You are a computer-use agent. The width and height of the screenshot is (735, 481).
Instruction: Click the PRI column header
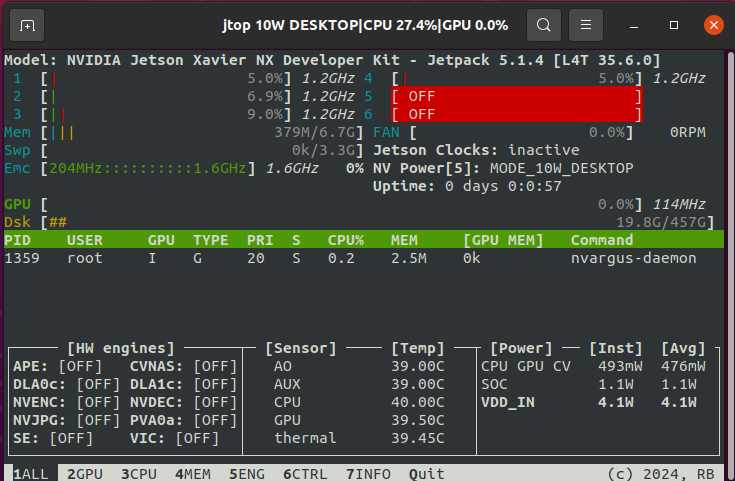point(260,240)
